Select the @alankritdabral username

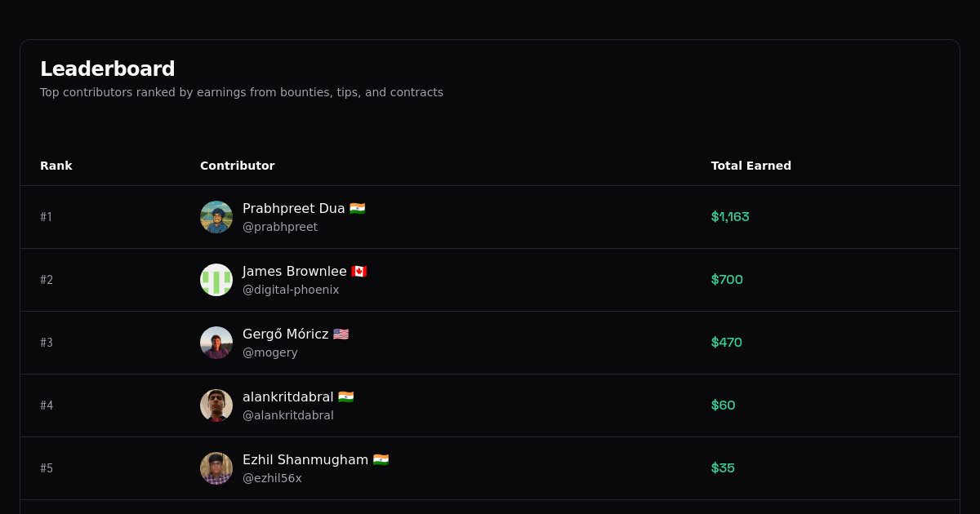288,415
